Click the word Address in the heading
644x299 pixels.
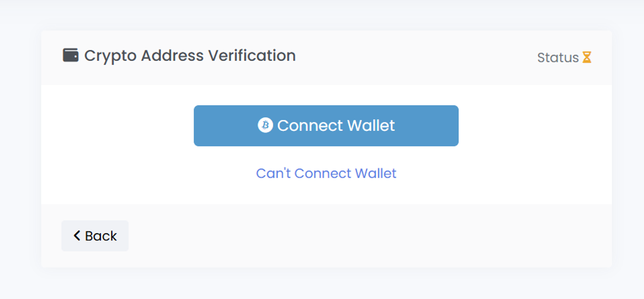pos(172,56)
